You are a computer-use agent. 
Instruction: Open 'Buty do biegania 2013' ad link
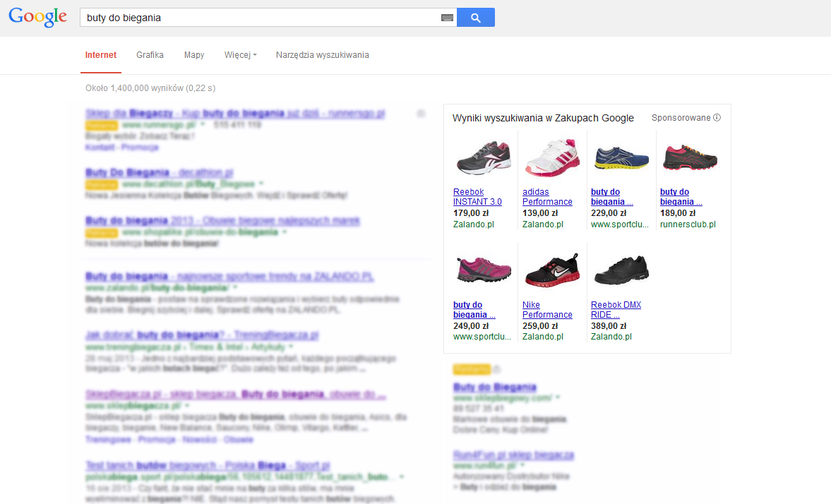tap(222, 220)
